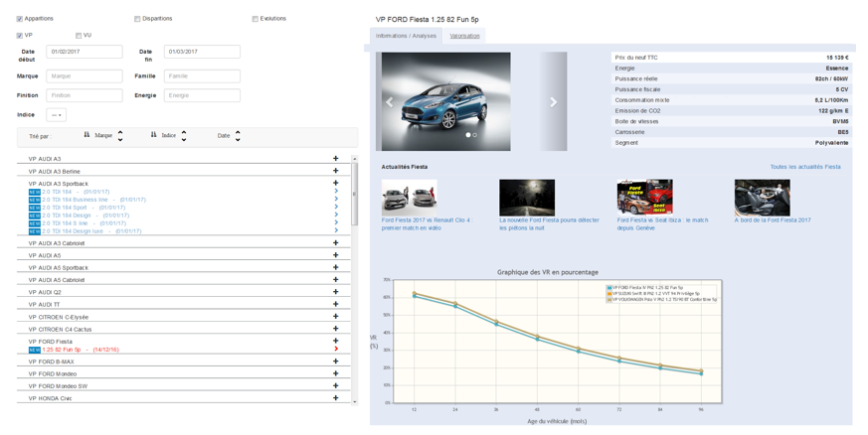Focus the Energie input field
The width and height of the screenshot is (868, 435).
pos(202,95)
